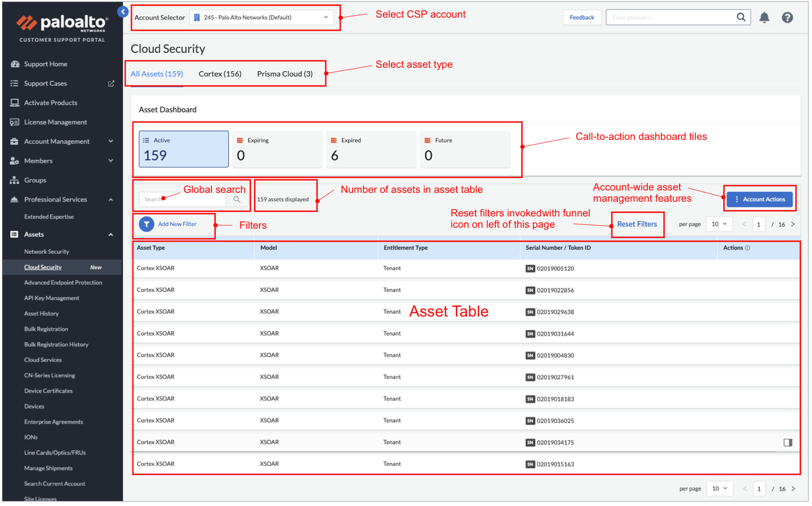Click the notification bell icon
812x506 pixels.
pyautogui.click(x=764, y=18)
